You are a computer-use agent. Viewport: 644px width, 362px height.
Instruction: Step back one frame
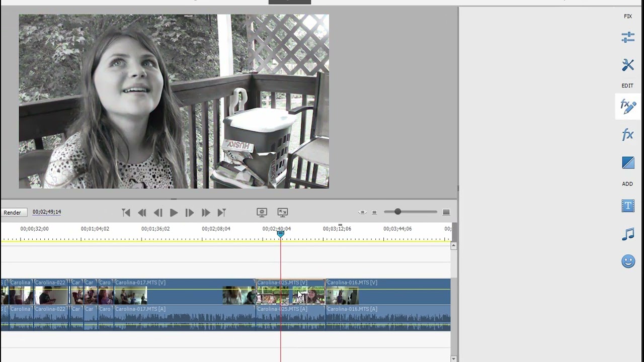158,213
